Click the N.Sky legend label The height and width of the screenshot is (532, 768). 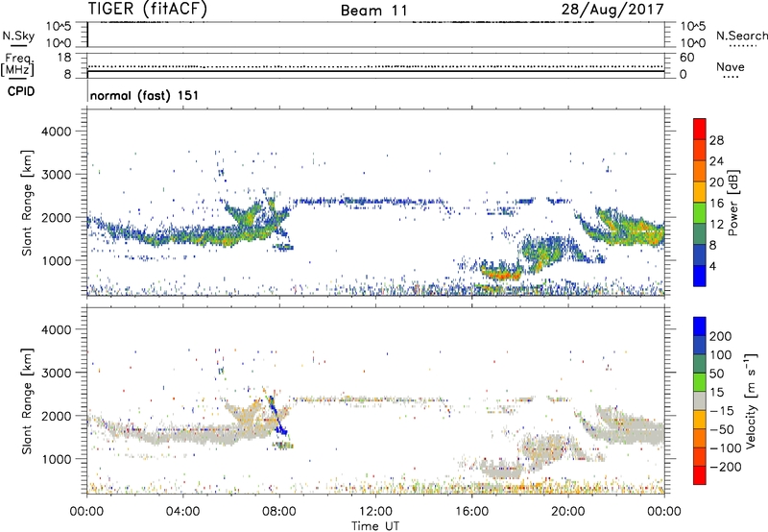(18, 36)
